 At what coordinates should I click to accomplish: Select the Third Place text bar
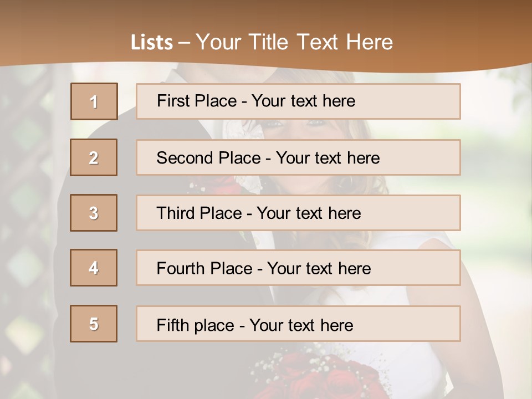coord(298,213)
